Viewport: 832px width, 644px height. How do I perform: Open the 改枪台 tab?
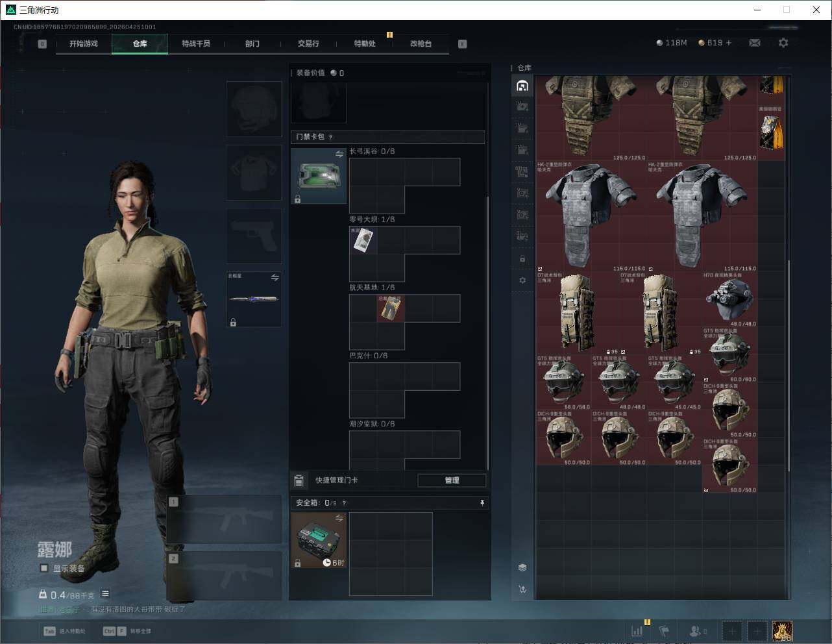[421, 43]
